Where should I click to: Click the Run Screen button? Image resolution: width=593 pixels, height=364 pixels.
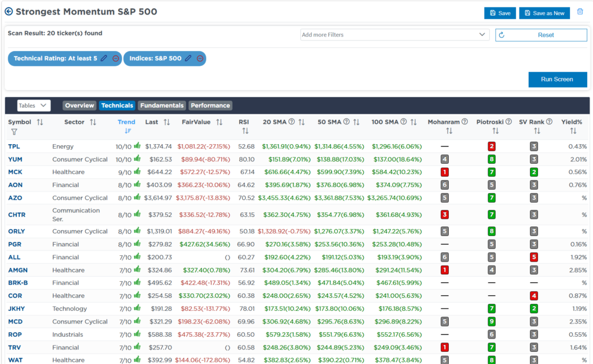(x=558, y=79)
